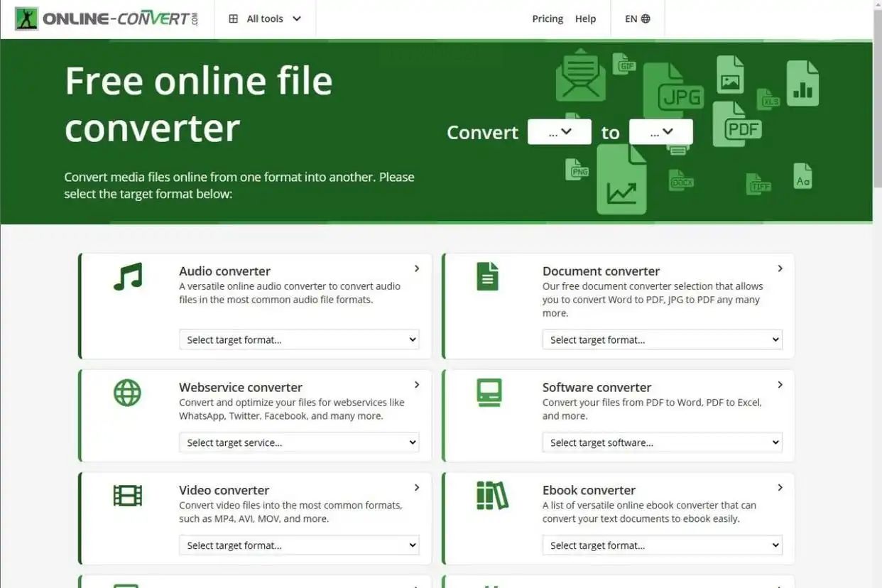Click the Webservice converter globe icon

pyautogui.click(x=128, y=393)
